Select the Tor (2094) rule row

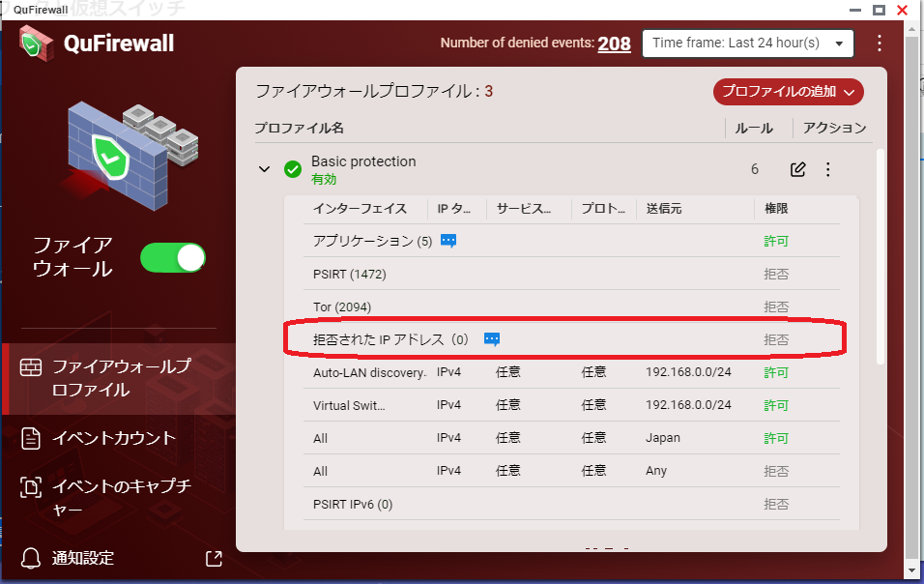tap(571, 307)
